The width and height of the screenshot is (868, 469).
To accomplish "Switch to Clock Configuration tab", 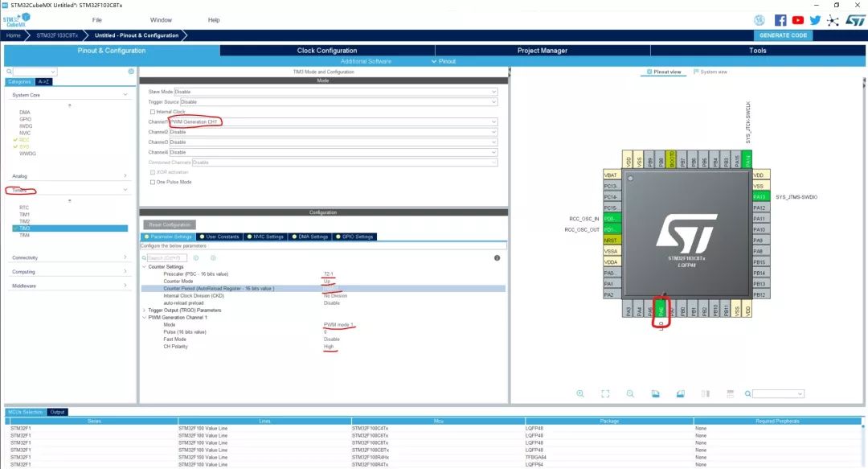I will 326,51.
